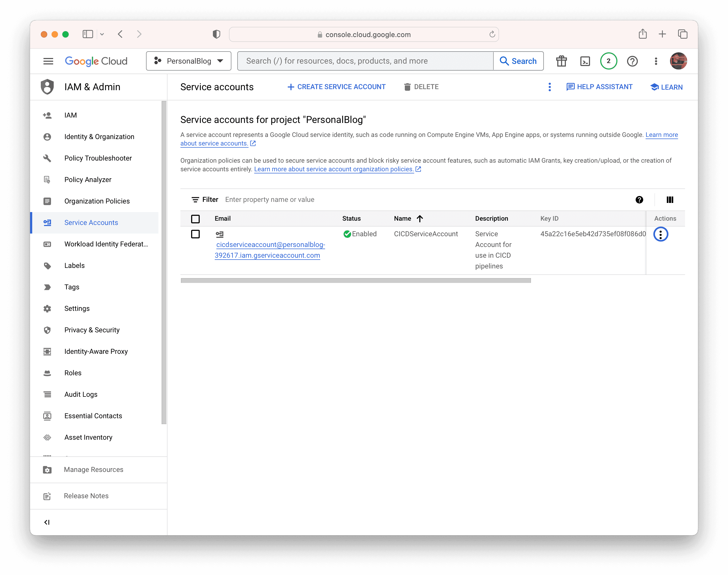Click the filter table help icon
728x575 pixels.
[x=639, y=200]
